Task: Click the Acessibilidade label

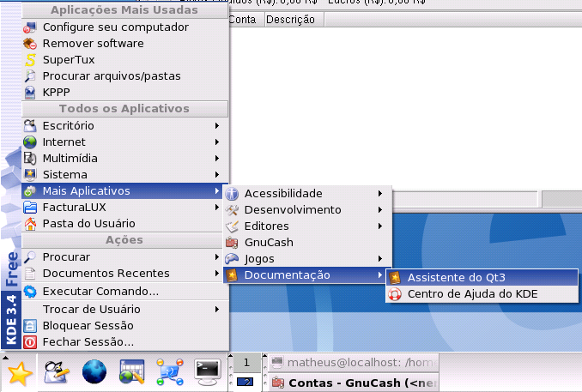Action: pos(283,194)
